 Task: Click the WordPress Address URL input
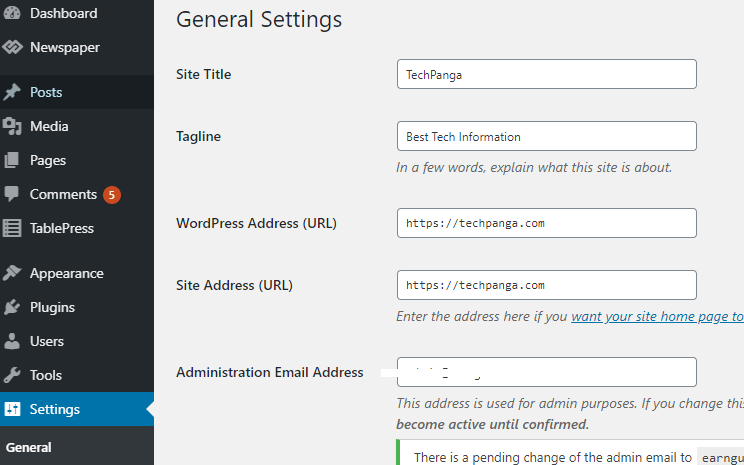pos(547,223)
